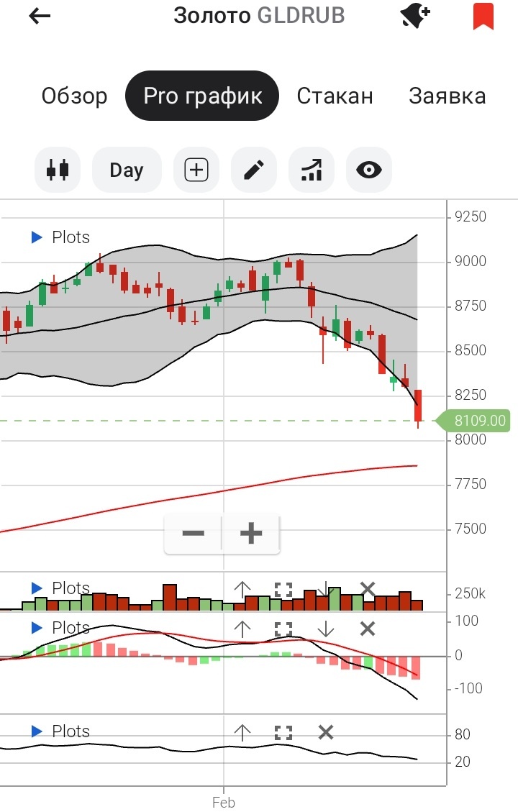This screenshot has width=518, height=812.
Task: Maximize the MACD panel
Action: tap(283, 629)
